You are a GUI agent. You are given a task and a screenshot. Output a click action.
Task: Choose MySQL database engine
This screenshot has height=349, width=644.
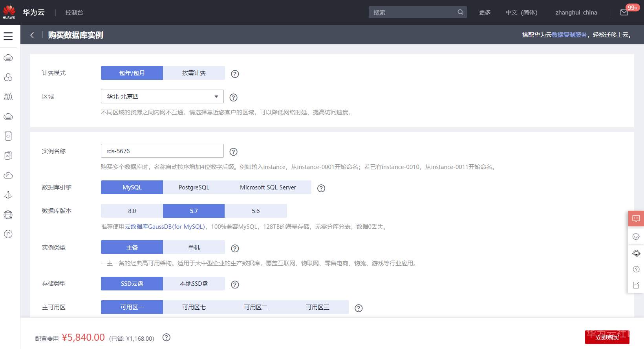132,187
